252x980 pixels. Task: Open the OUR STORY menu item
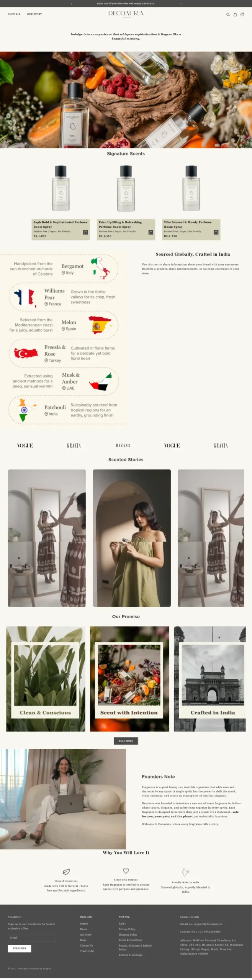[x=34, y=14]
